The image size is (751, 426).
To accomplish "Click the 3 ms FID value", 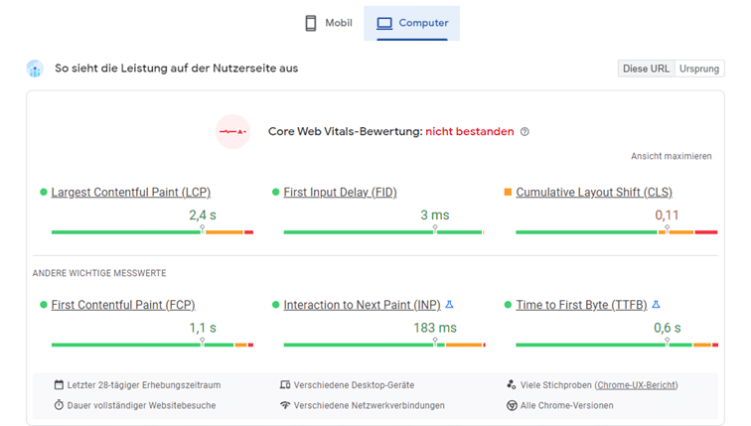I will (435, 215).
